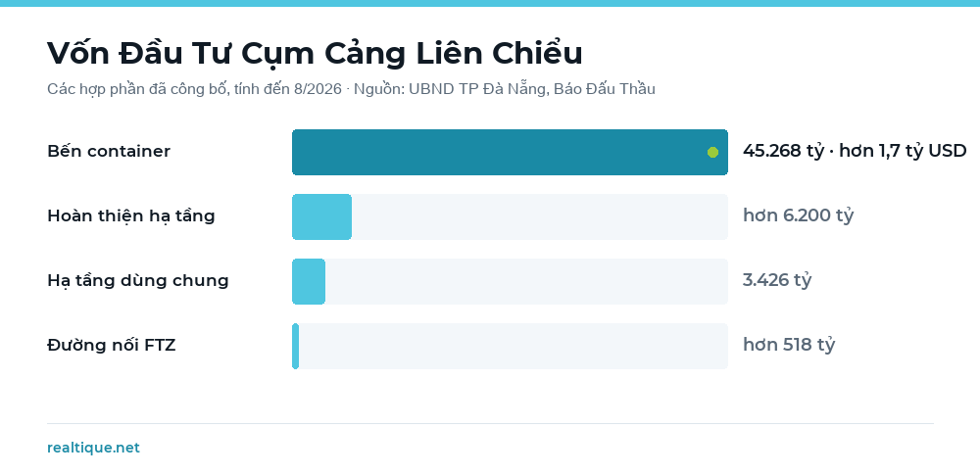Viewport: 980px width, 476px height.
Task: Click the empty track of Hoàn thiện hạ tầng bar
Action: click(540, 216)
